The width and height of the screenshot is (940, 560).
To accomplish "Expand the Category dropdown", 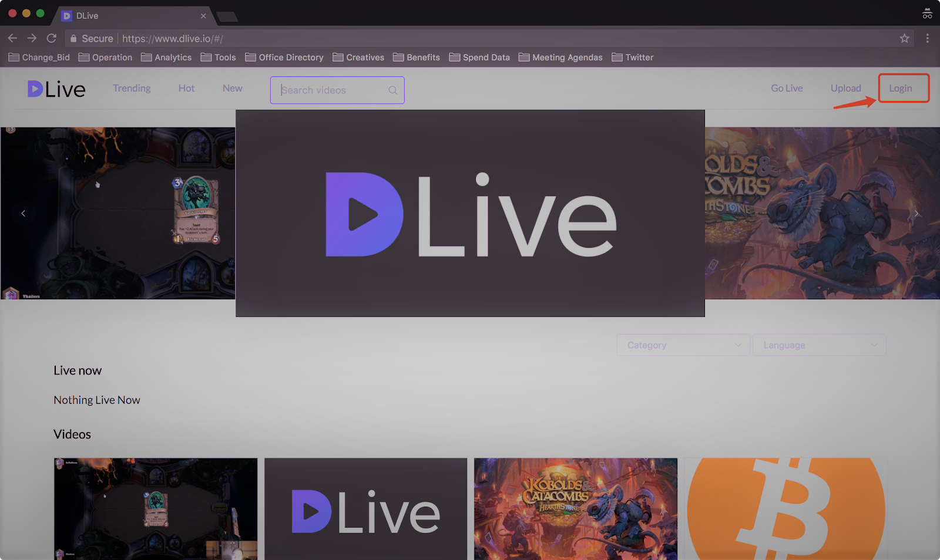I will [683, 345].
